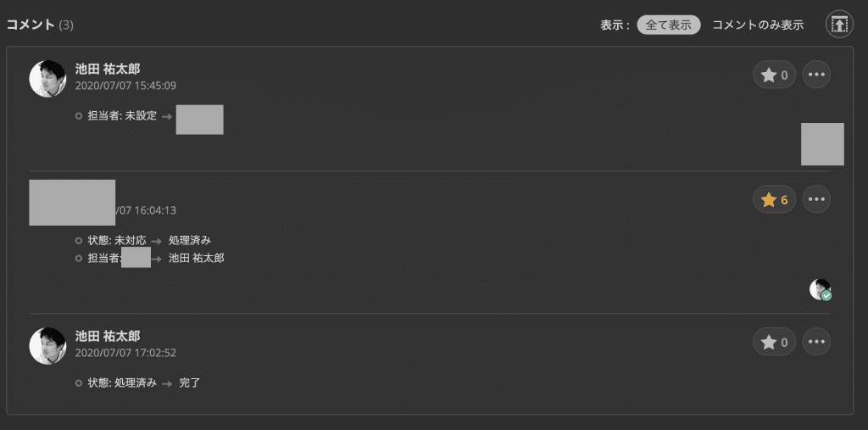
Task: Open the 2020/07/07 15:45:09 timestamp link
Action: (x=125, y=86)
